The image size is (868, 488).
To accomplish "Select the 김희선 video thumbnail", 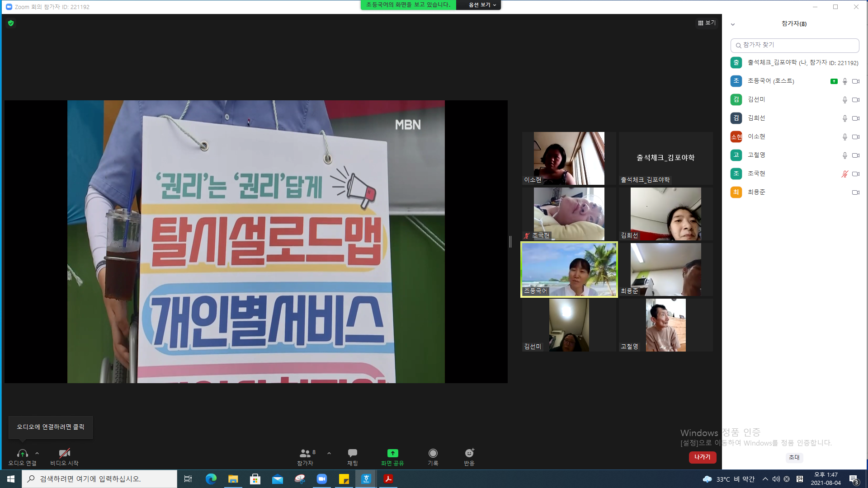I will tap(666, 214).
